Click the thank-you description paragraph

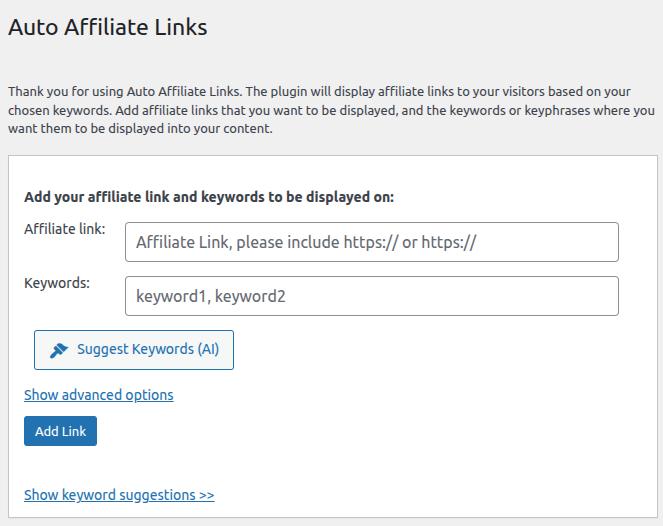(x=331, y=110)
